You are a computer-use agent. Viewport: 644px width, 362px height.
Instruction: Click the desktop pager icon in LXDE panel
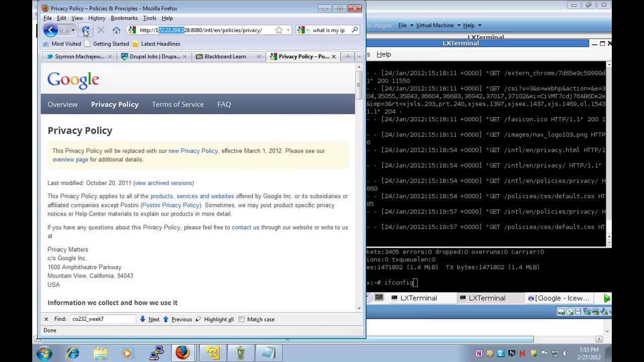[379, 298]
